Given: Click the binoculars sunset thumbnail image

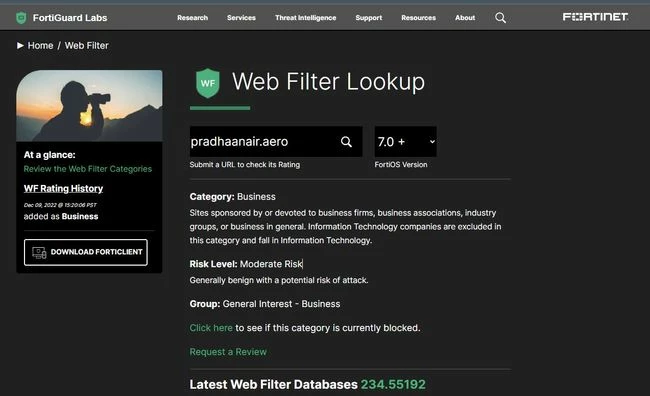Looking at the screenshot, I should pyautogui.click(x=89, y=106).
